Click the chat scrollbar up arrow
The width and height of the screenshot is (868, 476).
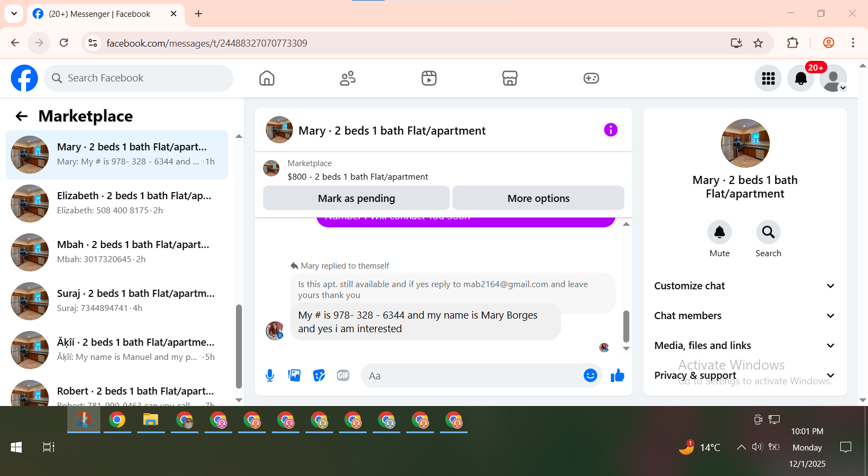pos(626,224)
